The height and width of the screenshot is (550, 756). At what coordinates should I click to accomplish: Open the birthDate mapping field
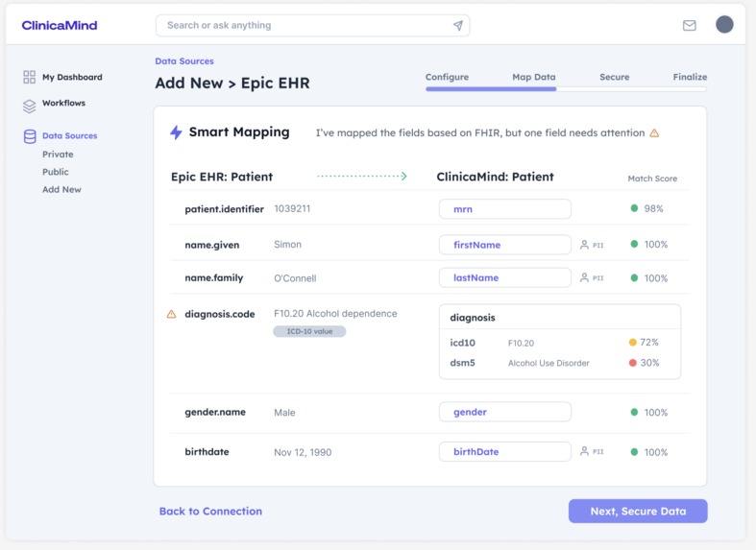tap(505, 452)
